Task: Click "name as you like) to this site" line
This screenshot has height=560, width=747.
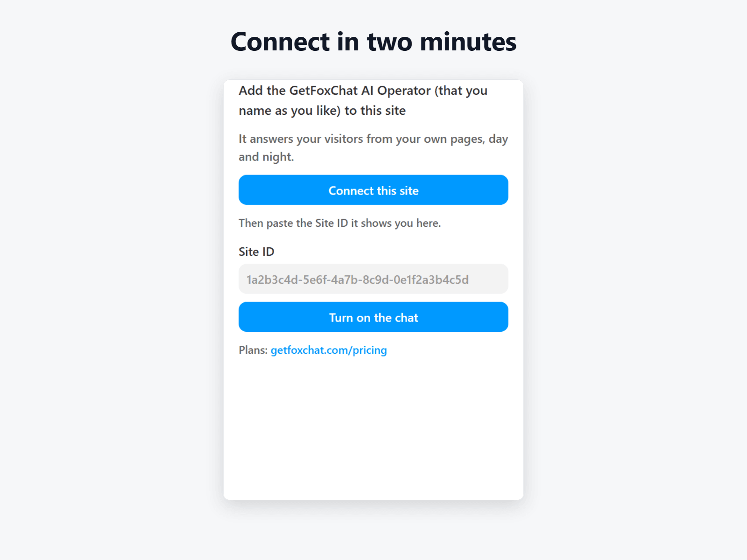Action: point(322,111)
